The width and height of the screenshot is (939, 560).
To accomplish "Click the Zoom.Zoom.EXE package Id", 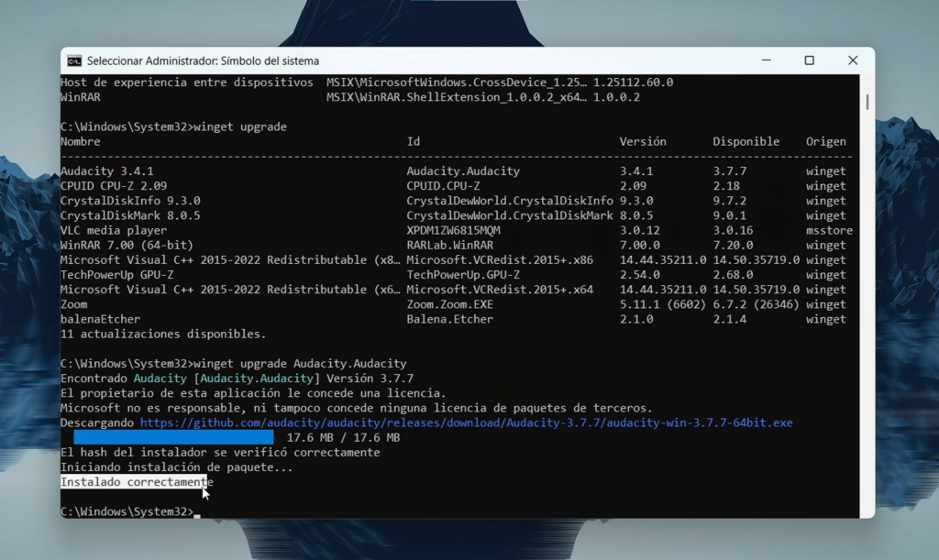I will coord(449,304).
